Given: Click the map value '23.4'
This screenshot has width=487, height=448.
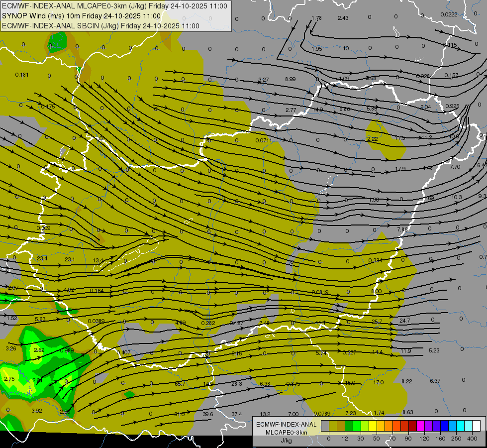Looking at the screenshot, I should coord(42,258).
